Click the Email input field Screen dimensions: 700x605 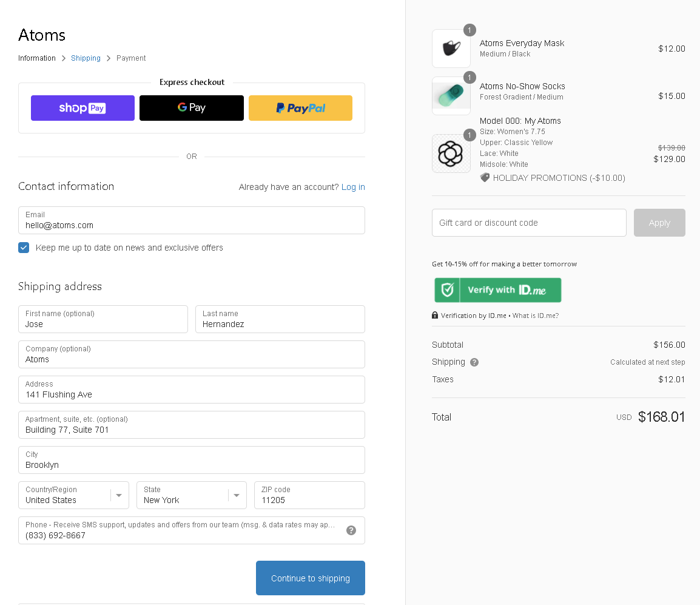pyautogui.click(x=192, y=220)
